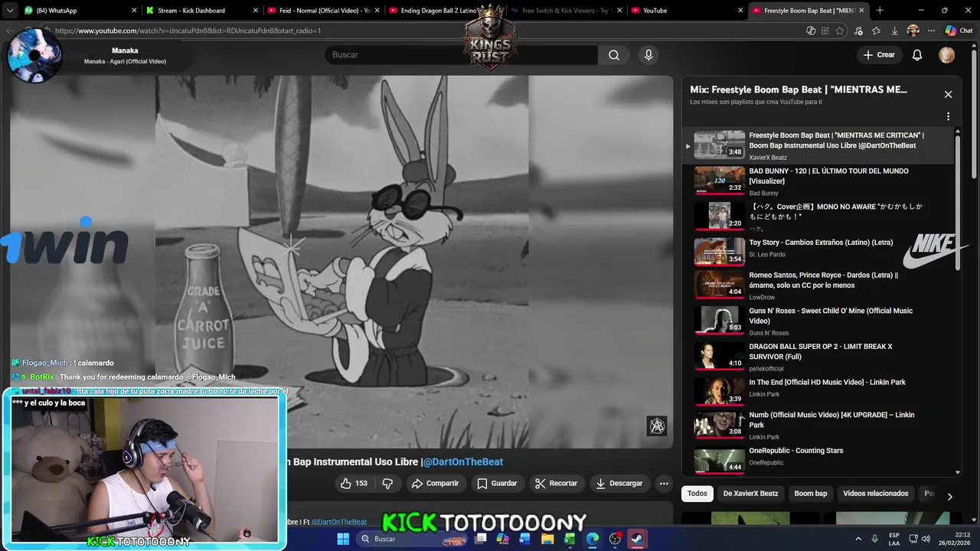Click system tray microphone icon
This screenshot has width=980, height=551.
(x=874, y=539)
